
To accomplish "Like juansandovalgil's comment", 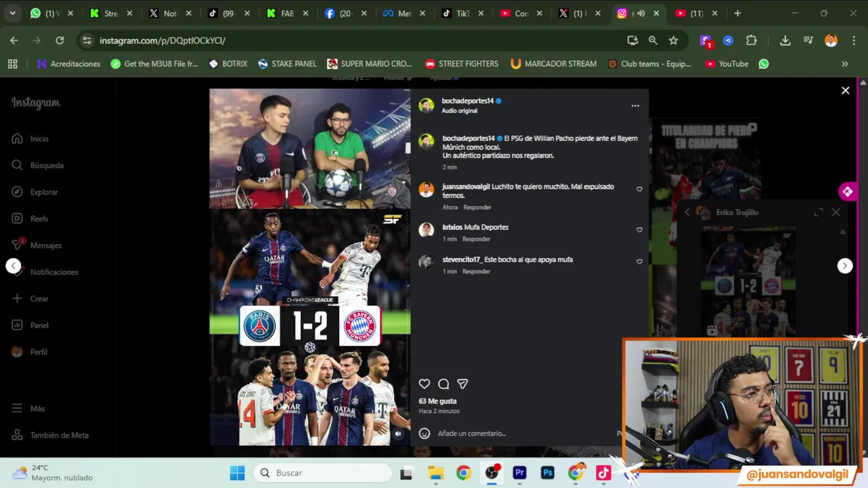I will coord(639,190).
